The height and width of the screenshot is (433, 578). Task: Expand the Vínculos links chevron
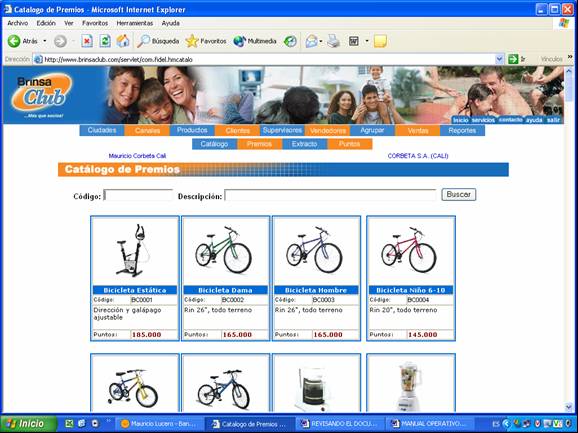[570, 57]
